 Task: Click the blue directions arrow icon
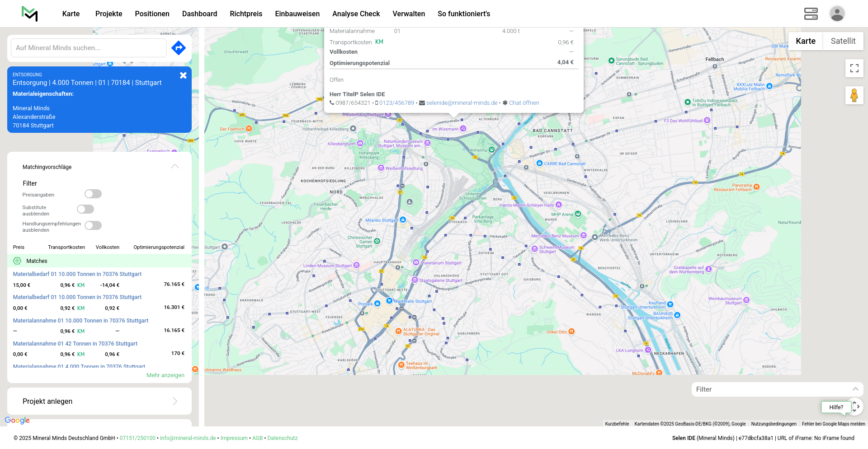pyautogui.click(x=179, y=48)
